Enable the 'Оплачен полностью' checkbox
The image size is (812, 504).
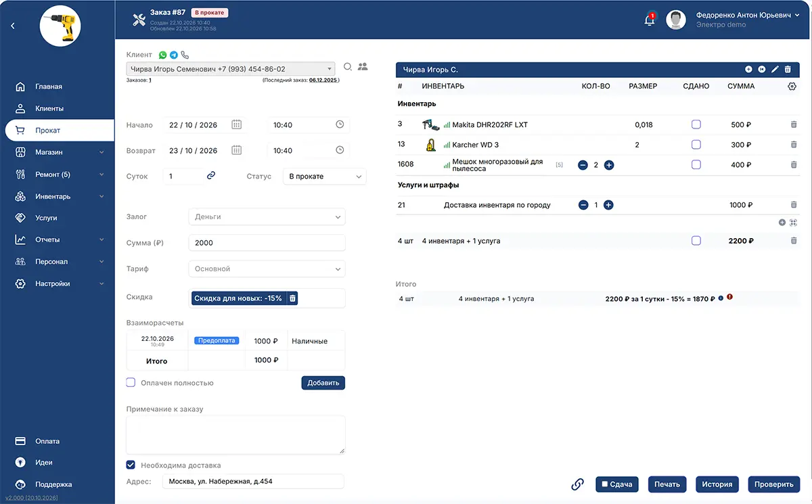pyautogui.click(x=131, y=383)
